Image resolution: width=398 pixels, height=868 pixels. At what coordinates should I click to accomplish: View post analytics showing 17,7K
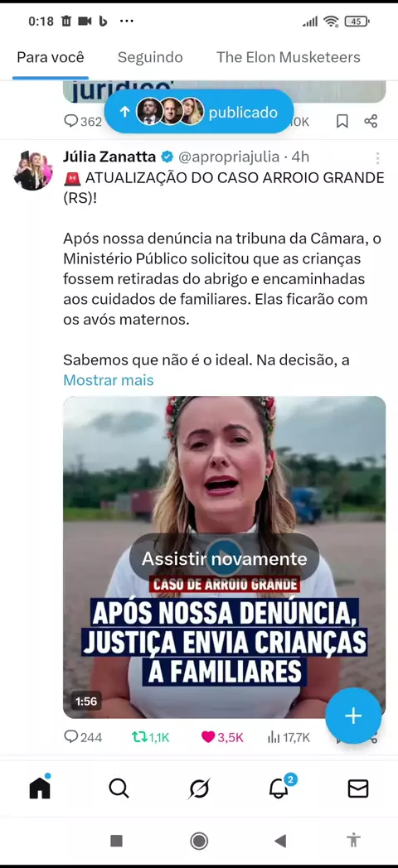tap(289, 737)
